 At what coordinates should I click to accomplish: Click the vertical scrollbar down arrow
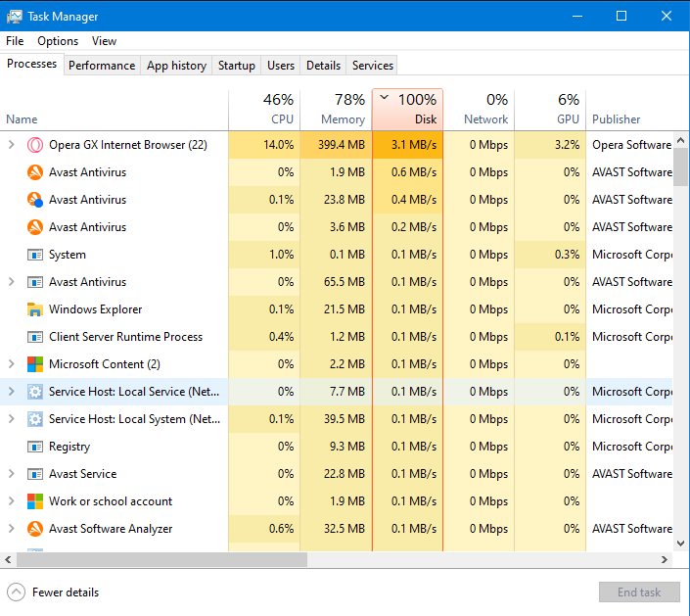(681, 544)
